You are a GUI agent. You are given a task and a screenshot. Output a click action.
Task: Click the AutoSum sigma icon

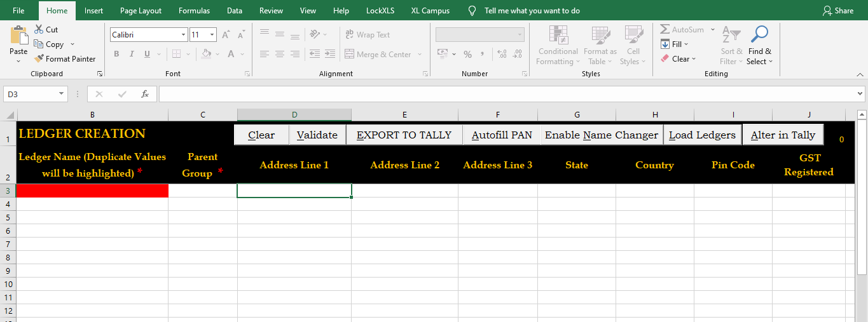click(665, 29)
